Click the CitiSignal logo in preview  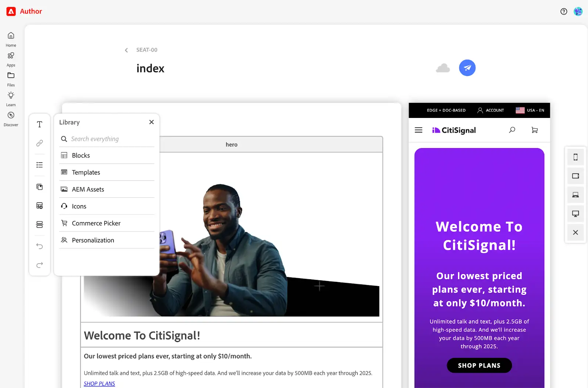click(454, 130)
